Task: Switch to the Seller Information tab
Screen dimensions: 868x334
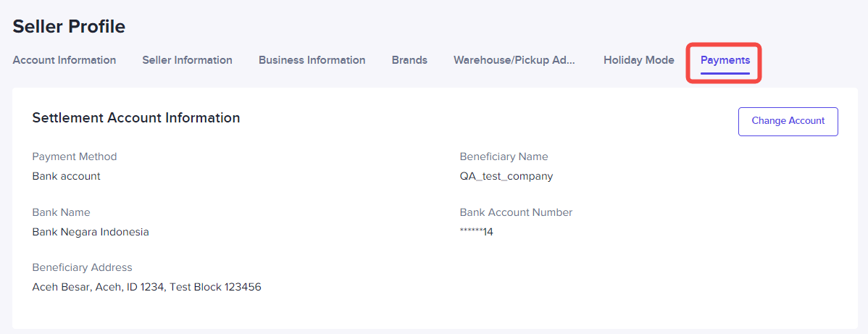Action: tap(187, 60)
